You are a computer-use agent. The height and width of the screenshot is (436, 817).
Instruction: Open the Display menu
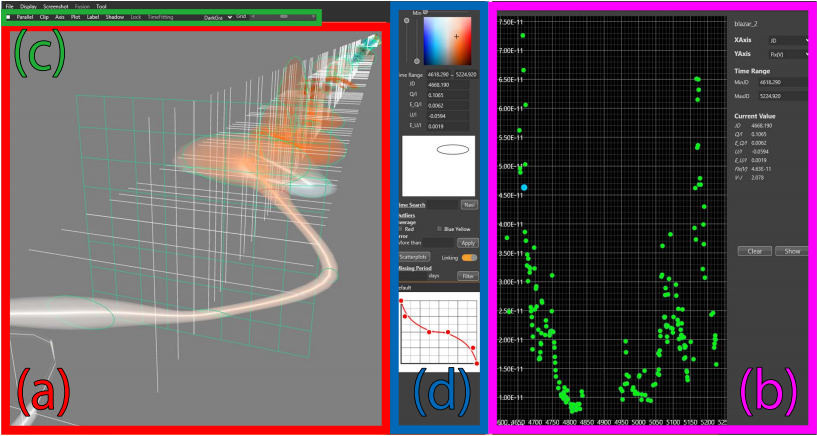click(x=30, y=6)
